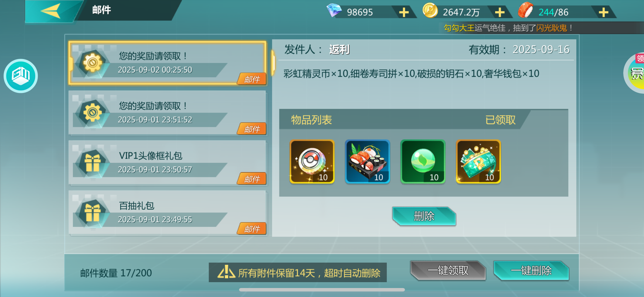Tap the green keystone item icon

(423, 161)
